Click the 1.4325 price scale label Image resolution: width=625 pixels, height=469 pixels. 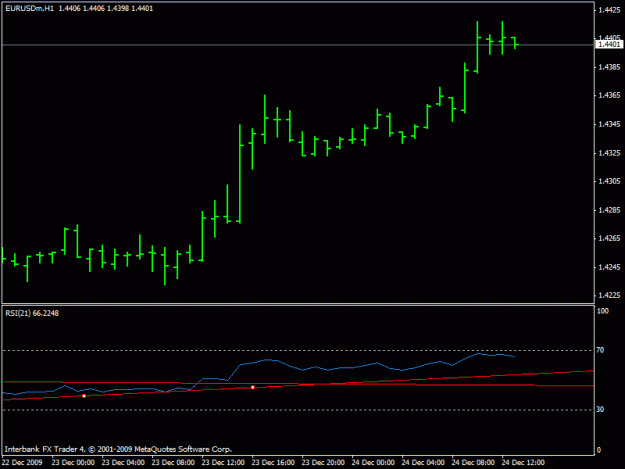coord(609,153)
